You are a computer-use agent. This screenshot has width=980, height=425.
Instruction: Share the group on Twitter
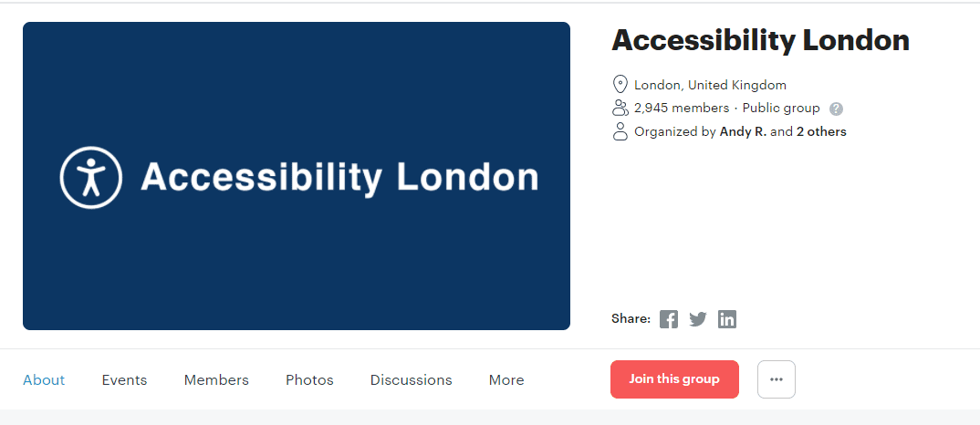point(698,319)
